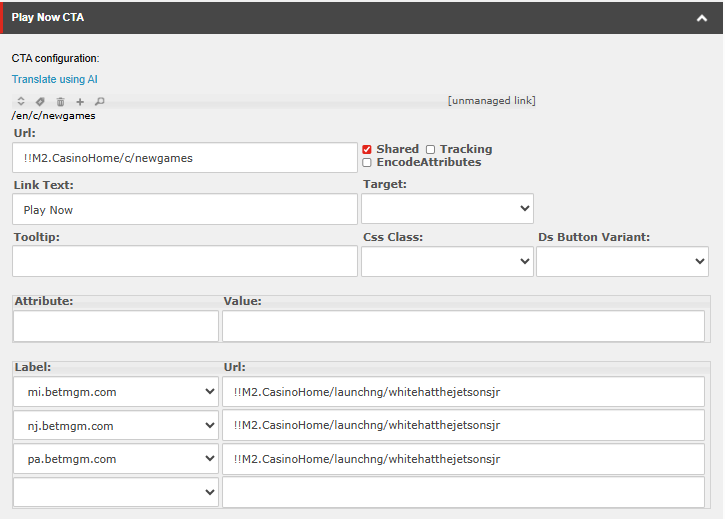
Task: Click the magnifier search icon
Action: [x=99, y=101]
